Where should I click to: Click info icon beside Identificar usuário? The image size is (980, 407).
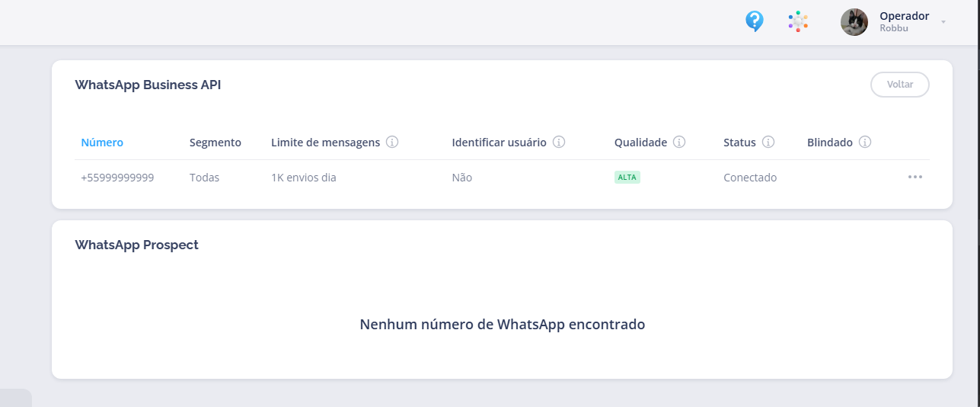tap(559, 142)
